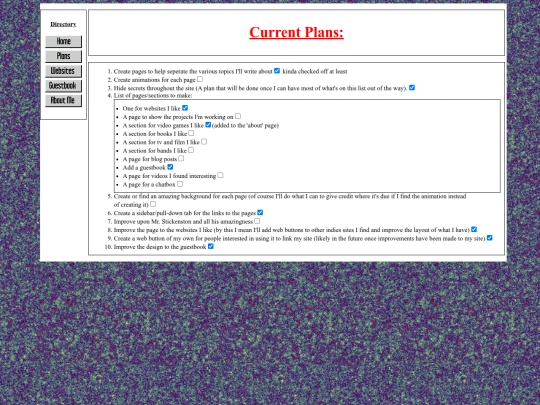
Task: Click the Directory sidebar heading
Action: pos(63,24)
